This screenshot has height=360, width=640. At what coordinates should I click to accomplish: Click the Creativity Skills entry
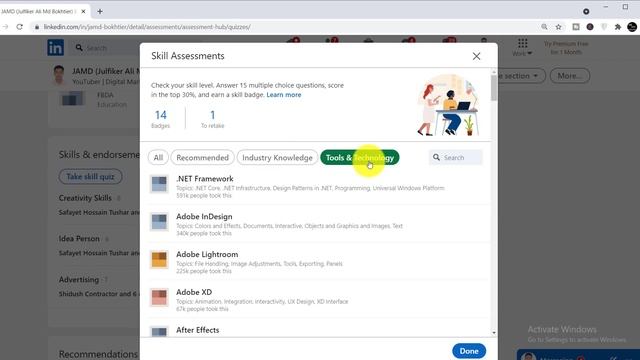pos(85,198)
